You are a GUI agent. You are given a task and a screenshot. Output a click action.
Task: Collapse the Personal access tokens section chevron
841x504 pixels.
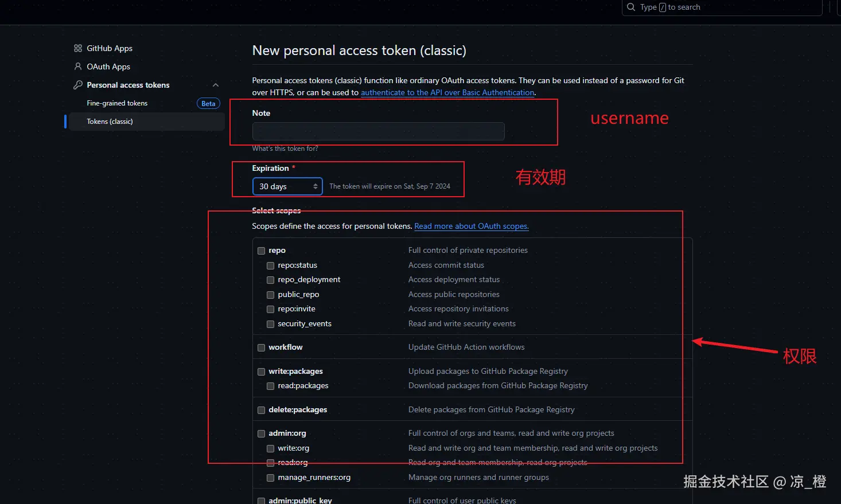(216, 85)
